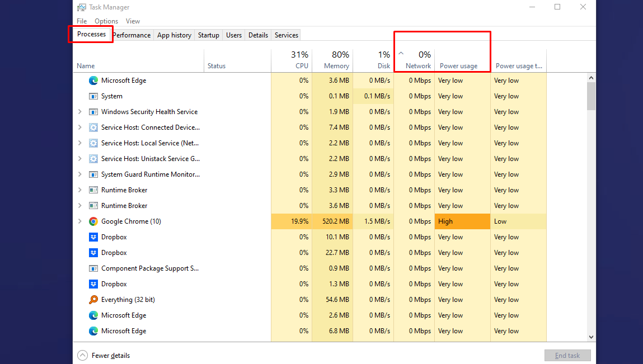Click the Google Chrome icon in process list

coord(93,221)
